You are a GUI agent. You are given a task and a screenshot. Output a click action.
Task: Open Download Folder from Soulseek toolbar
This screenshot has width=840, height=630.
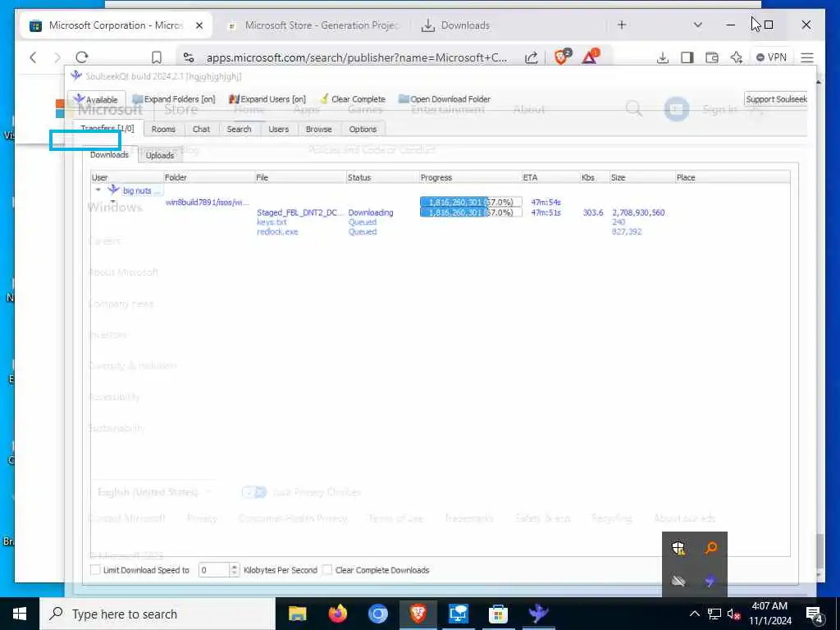(444, 99)
